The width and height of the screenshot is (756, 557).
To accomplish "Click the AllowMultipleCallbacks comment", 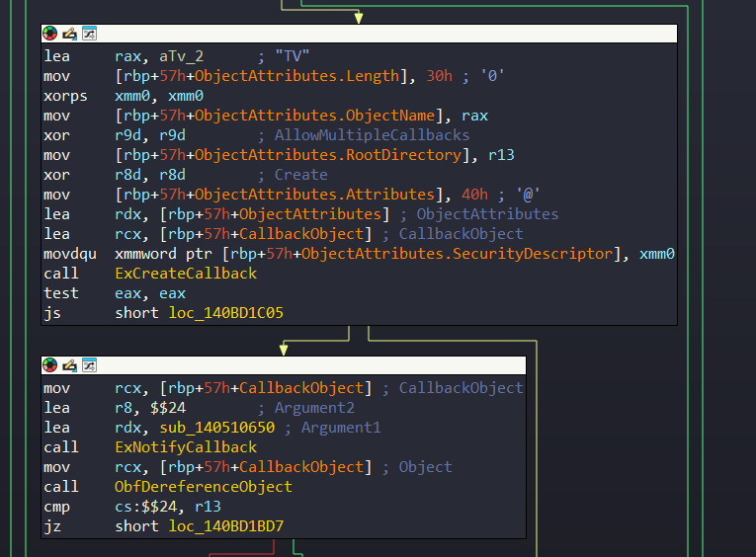I will pyautogui.click(x=372, y=135).
